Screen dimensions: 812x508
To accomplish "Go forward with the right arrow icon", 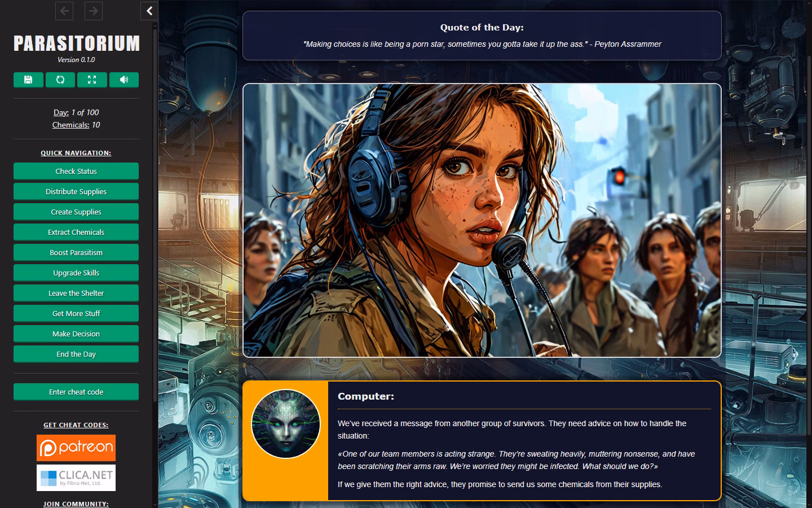I will point(94,11).
